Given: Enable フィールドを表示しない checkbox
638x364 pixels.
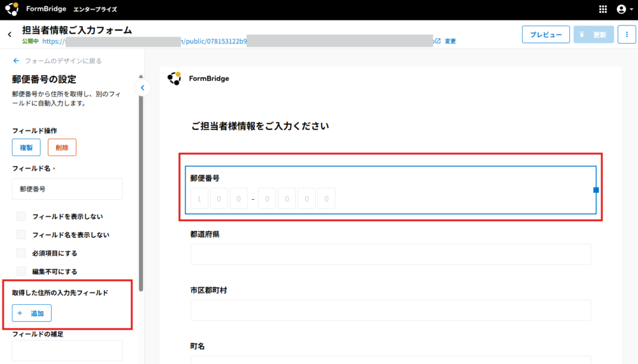Looking at the screenshot, I should click(21, 217).
